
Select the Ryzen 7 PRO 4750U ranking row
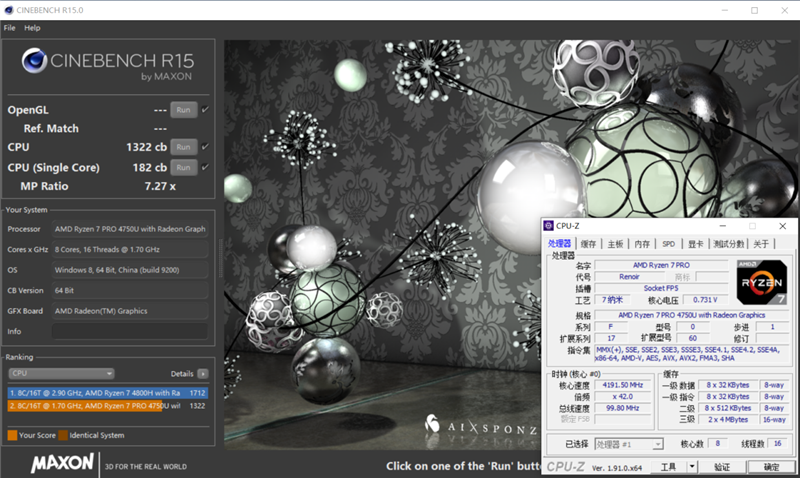[107, 406]
